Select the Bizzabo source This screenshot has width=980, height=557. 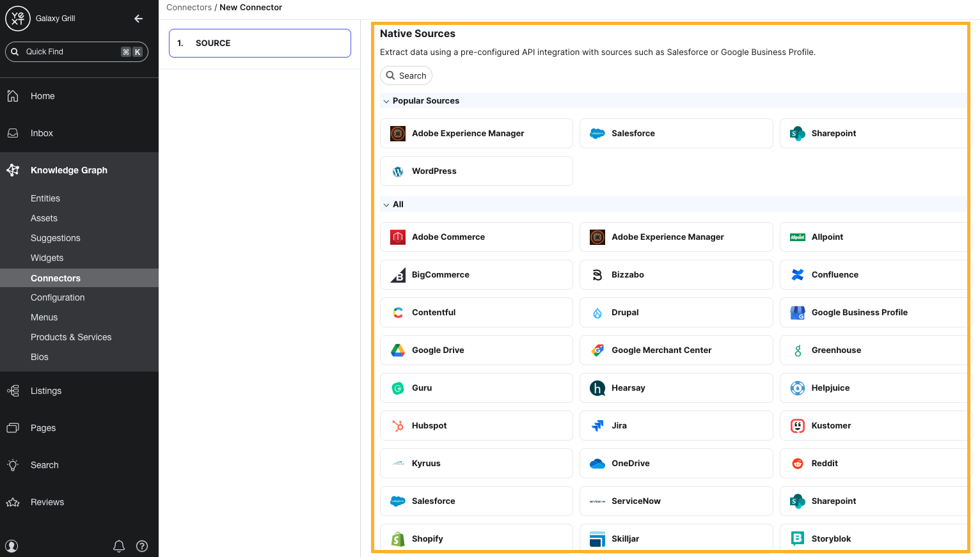tap(676, 274)
